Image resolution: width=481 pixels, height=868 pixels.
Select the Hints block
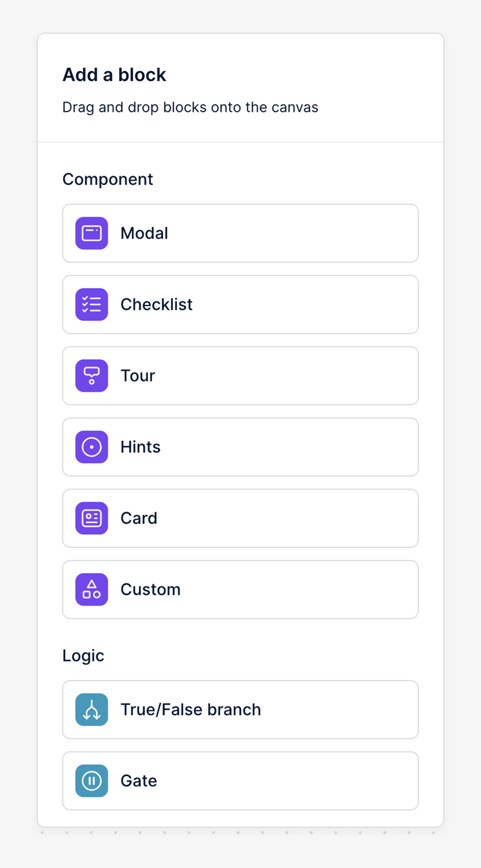pos(240,446)
